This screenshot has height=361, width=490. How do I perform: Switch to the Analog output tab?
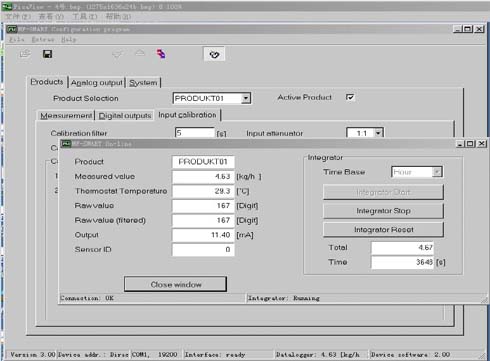click(x=97, y=83)
